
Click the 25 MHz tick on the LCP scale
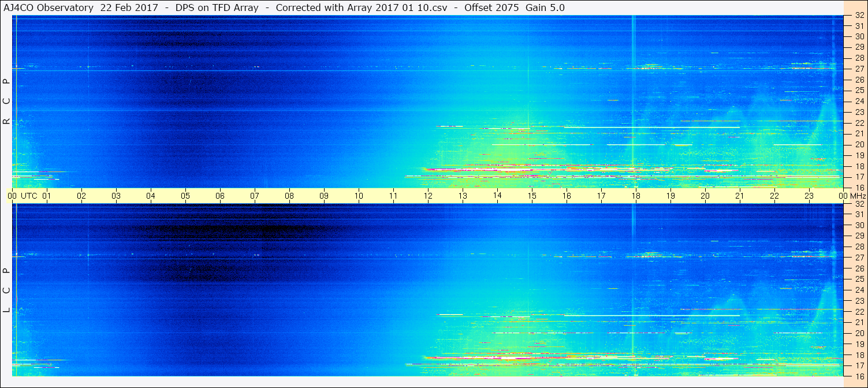tap(859, 279)
